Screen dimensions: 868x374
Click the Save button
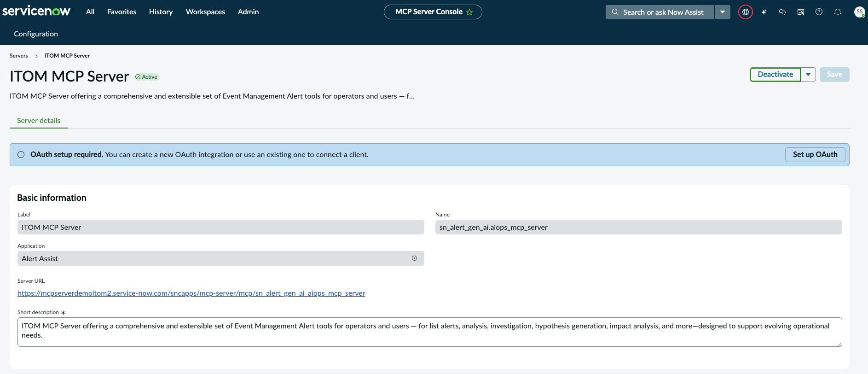pyautogui.click(x=834, y=75)
